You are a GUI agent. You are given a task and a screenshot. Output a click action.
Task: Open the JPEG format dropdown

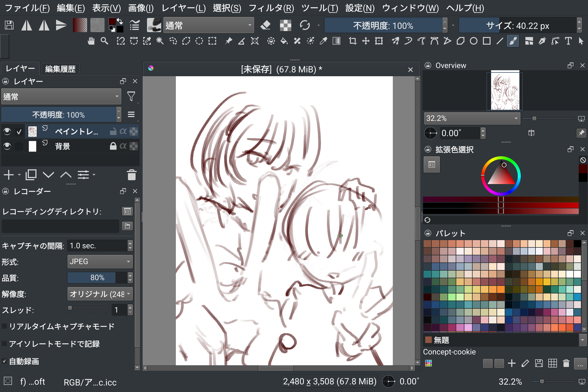click(x=100, y=262)
